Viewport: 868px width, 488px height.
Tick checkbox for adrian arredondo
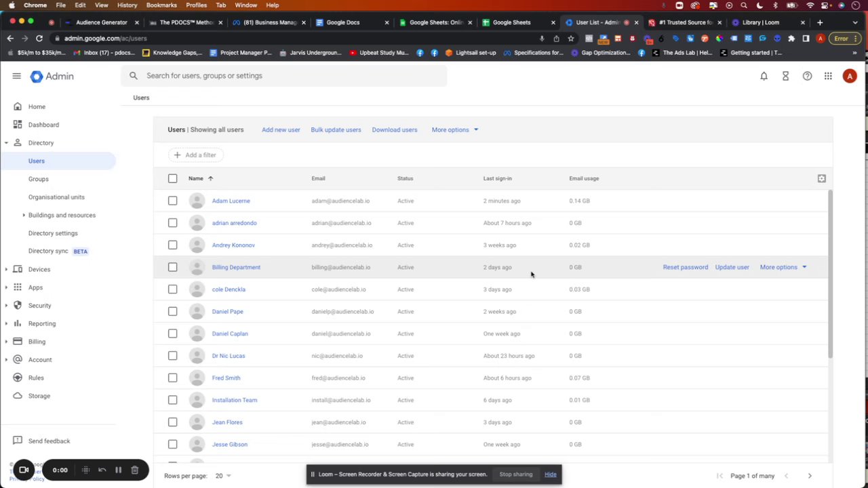(x=172, y=223)
